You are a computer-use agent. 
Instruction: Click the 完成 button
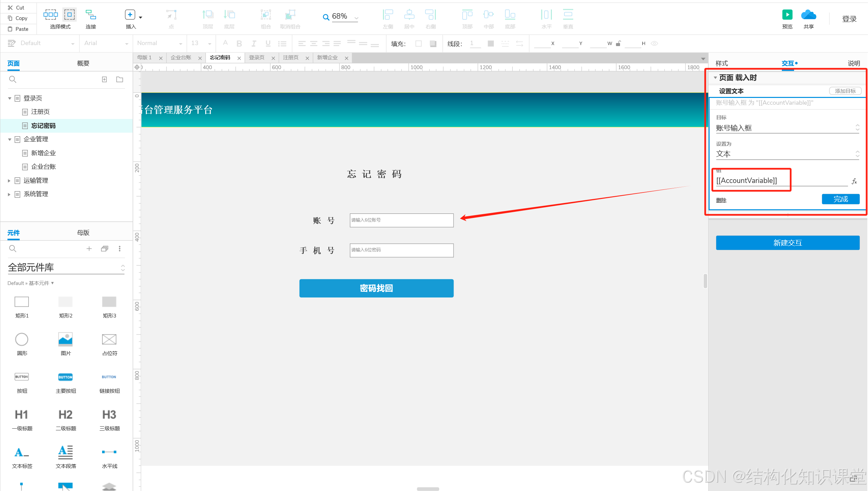coord(840,199)
